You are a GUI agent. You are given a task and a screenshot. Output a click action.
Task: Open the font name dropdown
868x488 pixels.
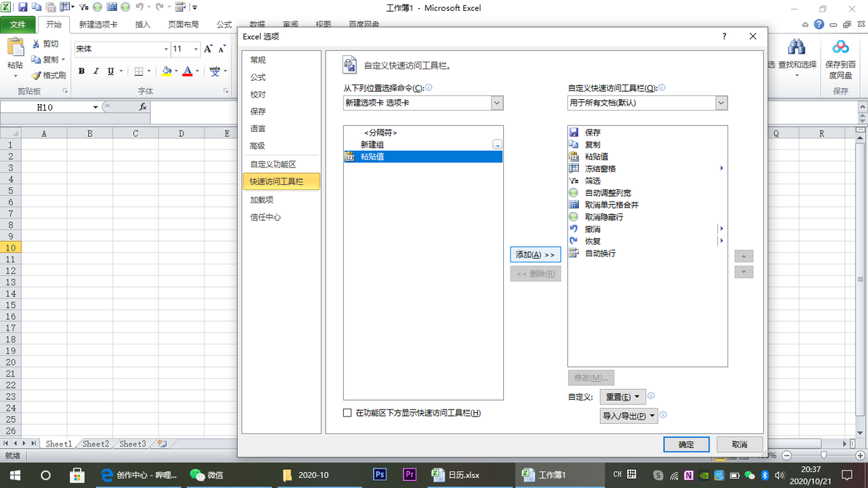[x=165, y=49]
